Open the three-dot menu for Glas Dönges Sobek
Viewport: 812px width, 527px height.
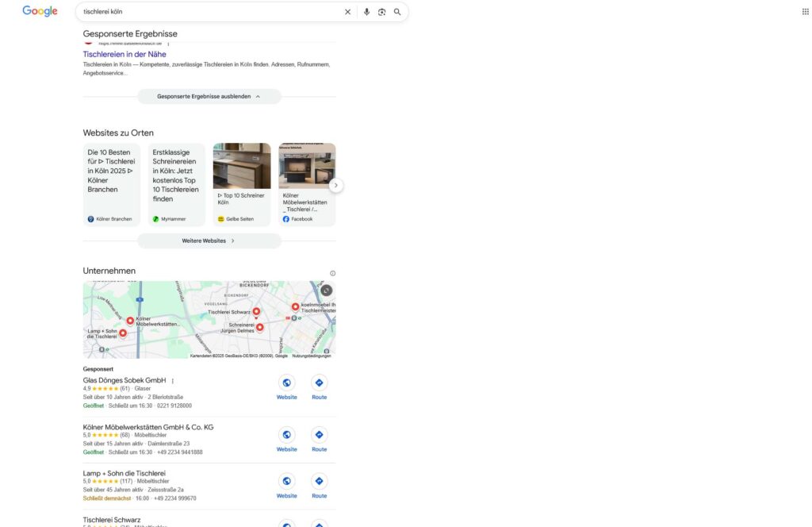172,380
